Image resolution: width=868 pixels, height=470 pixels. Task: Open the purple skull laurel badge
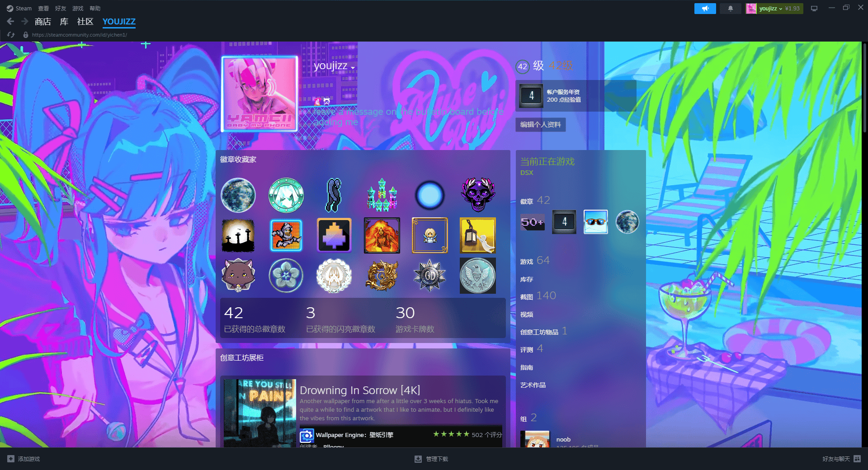pyautogui.click(x=478, y=195)
